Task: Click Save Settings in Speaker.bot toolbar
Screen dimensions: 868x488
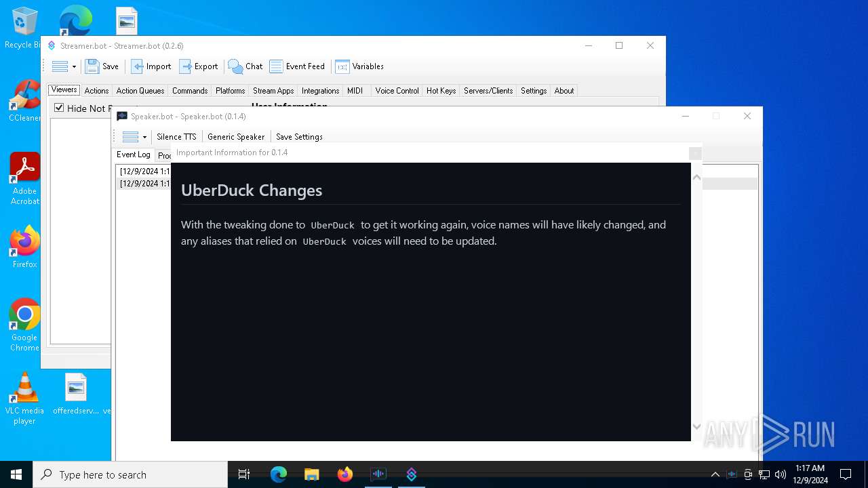Action: 299,137
